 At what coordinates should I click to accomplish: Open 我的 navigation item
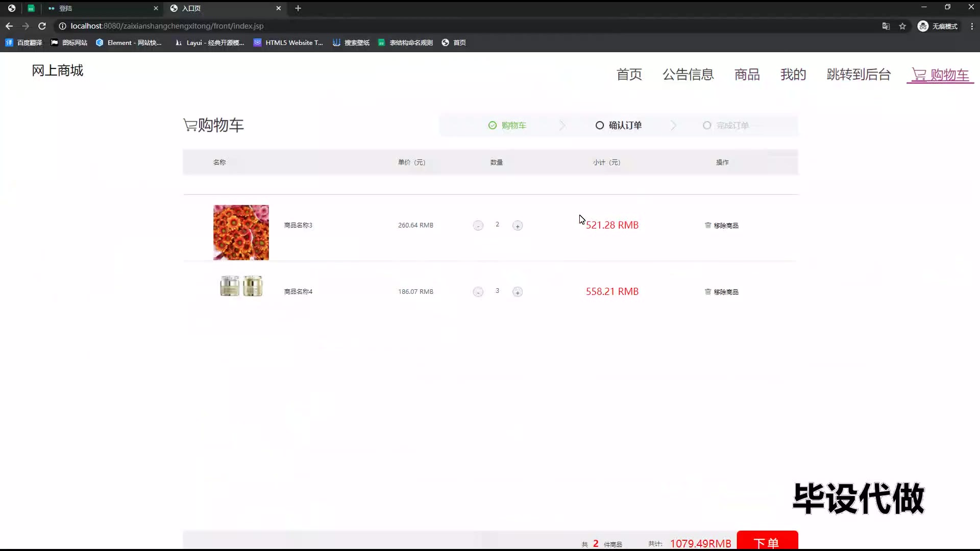tap(793, 74)
